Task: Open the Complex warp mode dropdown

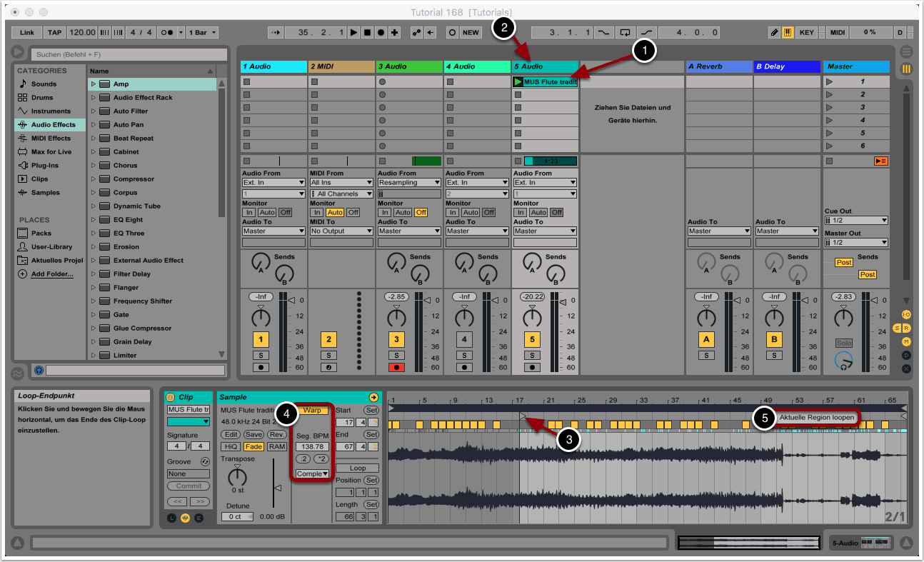Action: tap(313, 473)
